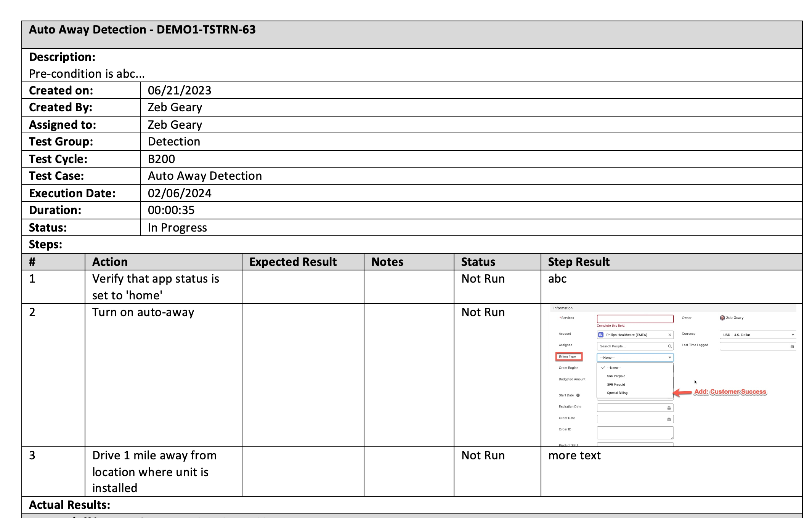This screenshot has height=518, width=812.
Task: Click step 2 action 'Turn on auto-away'
Action: coord(143,312)
